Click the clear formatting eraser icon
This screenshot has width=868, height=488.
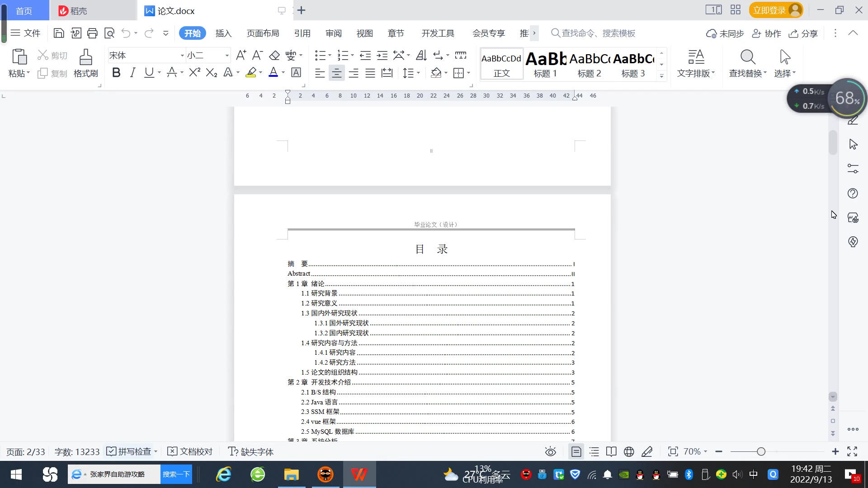tap(274, 56)
